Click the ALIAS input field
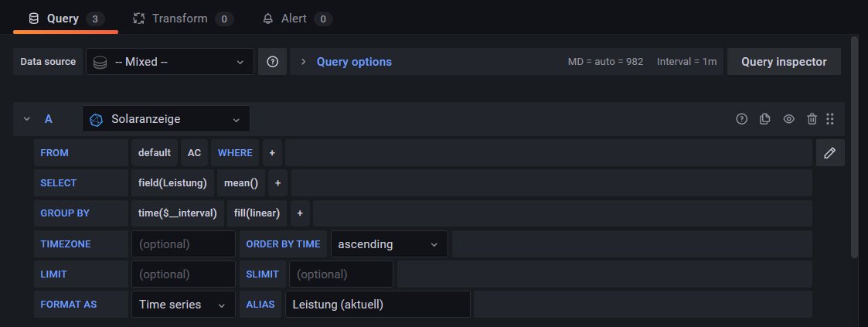 [377, 305]
